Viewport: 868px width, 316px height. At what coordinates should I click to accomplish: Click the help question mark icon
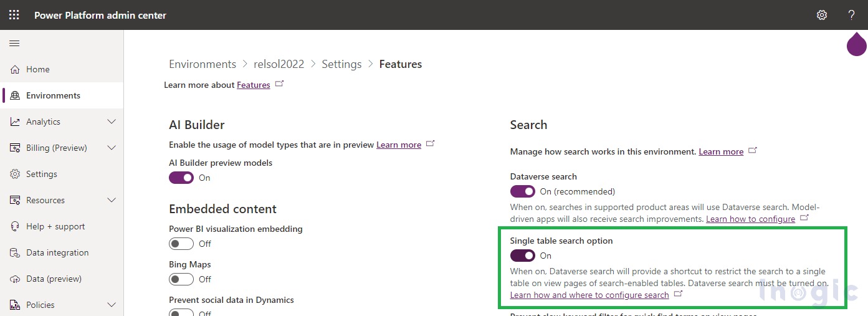852,15
